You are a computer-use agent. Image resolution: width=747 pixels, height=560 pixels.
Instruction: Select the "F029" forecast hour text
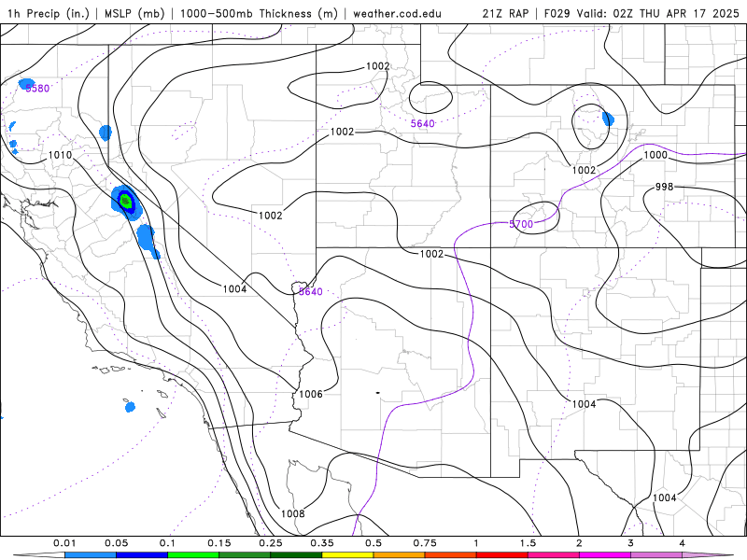tap(557, 13)
